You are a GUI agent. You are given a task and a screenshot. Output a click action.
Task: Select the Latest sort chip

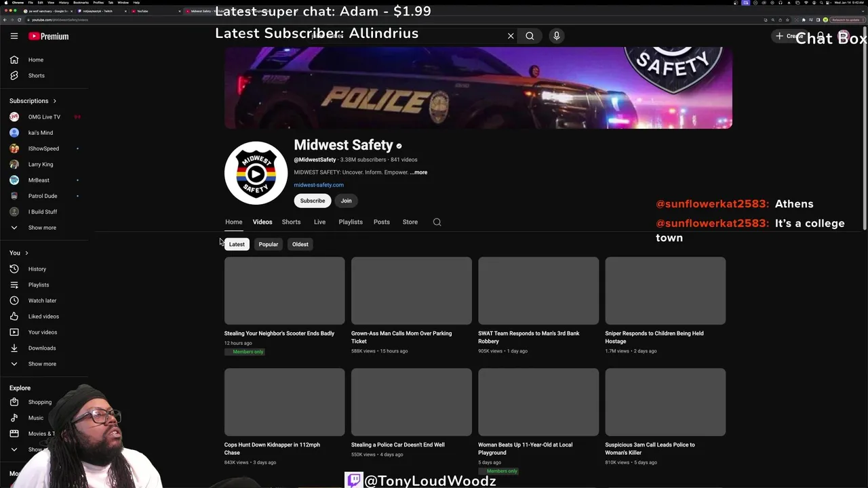pos(237,244)
